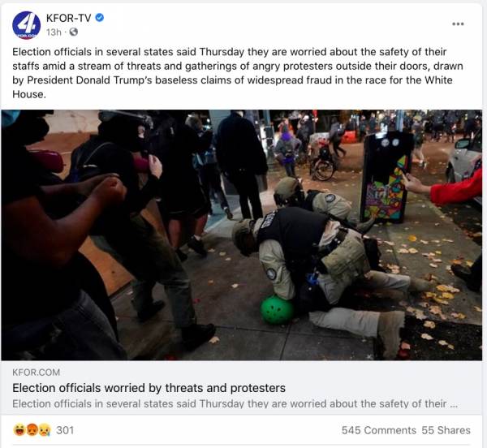This screenshot has height=448, width=487.
Task: Click the public globe audience icon
Action: [74, 32]
